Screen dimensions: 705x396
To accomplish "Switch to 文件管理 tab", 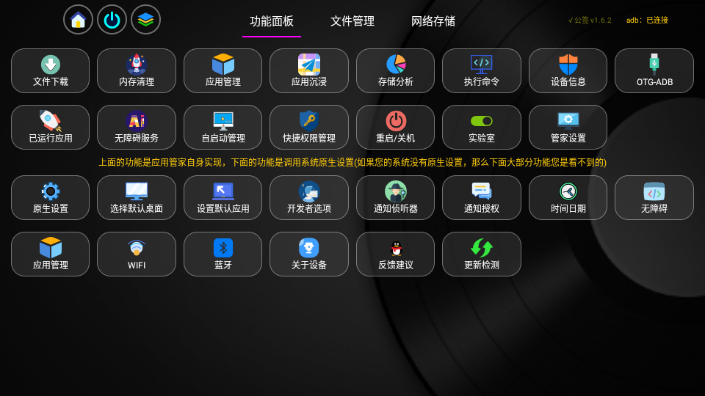I will [x=352, y=21].
